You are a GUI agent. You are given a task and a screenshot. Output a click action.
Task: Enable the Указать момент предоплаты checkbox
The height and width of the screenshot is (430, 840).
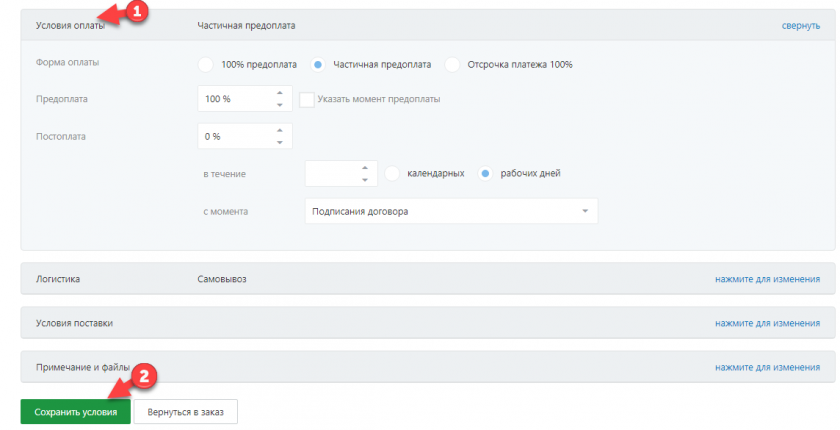pyautogui.click(x=308, y=99)
